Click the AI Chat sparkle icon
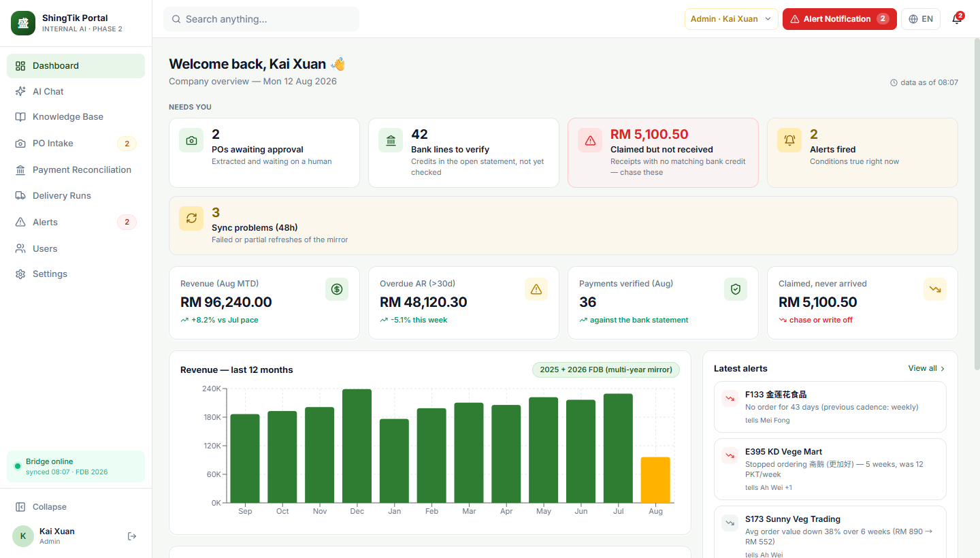The image size is (980, 558). [20, 91]
